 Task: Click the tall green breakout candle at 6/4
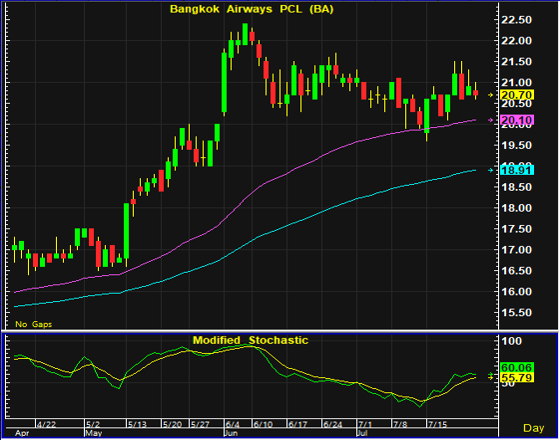[224, 82]
